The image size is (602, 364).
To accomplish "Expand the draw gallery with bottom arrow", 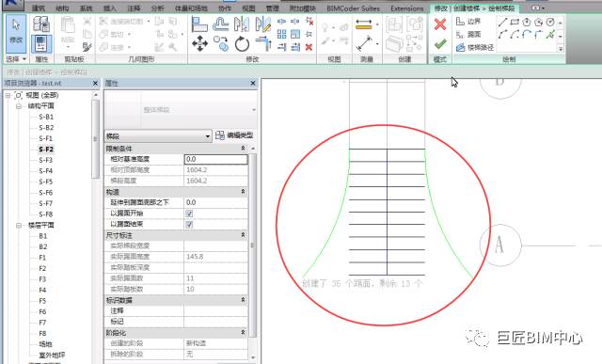I will (561, 49).
